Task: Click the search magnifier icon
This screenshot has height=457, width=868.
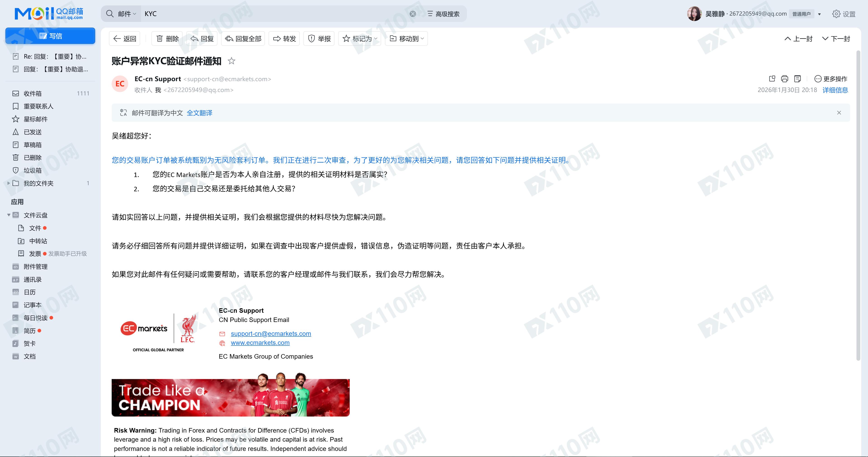Action: tap(110, 14)
